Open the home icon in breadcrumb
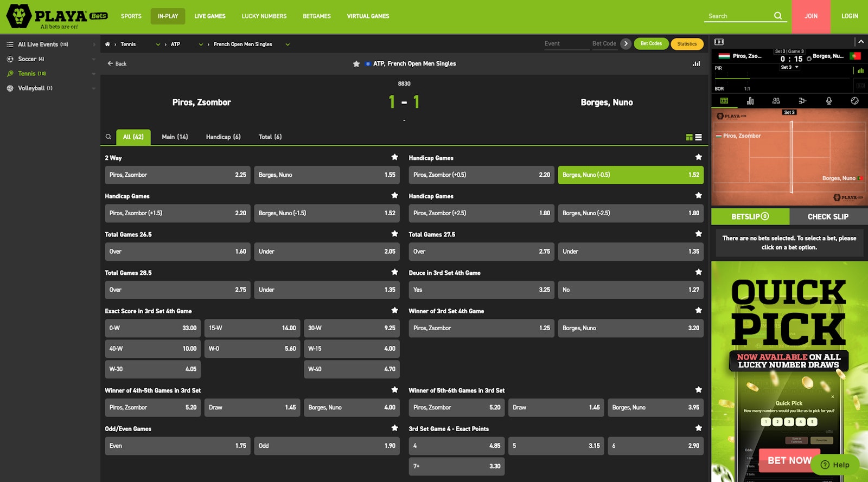 (x=107, y=44)
